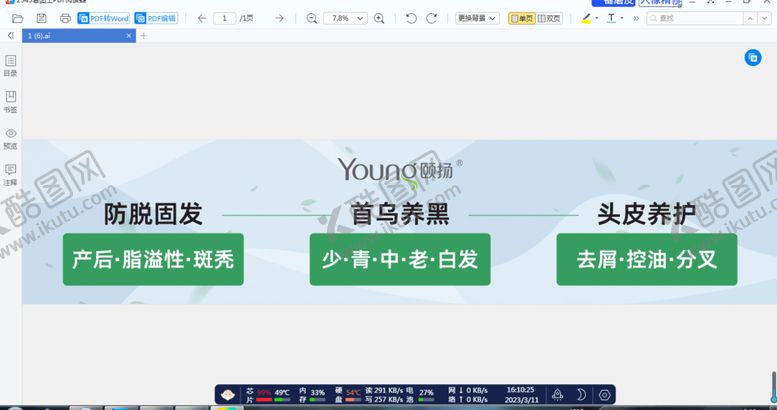Select the 1 (6).ai document tab
The image size is (777, 410).
coord(75,36)
